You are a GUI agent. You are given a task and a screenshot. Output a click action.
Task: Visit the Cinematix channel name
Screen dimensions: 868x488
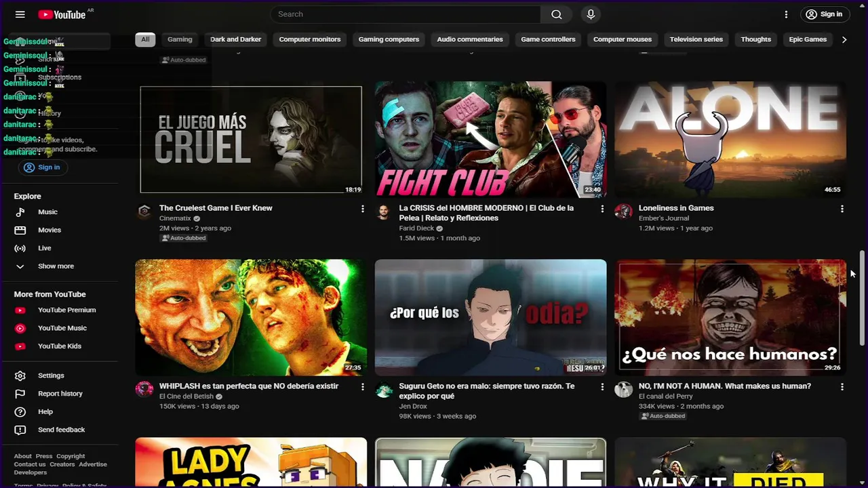tap(175, 219)
